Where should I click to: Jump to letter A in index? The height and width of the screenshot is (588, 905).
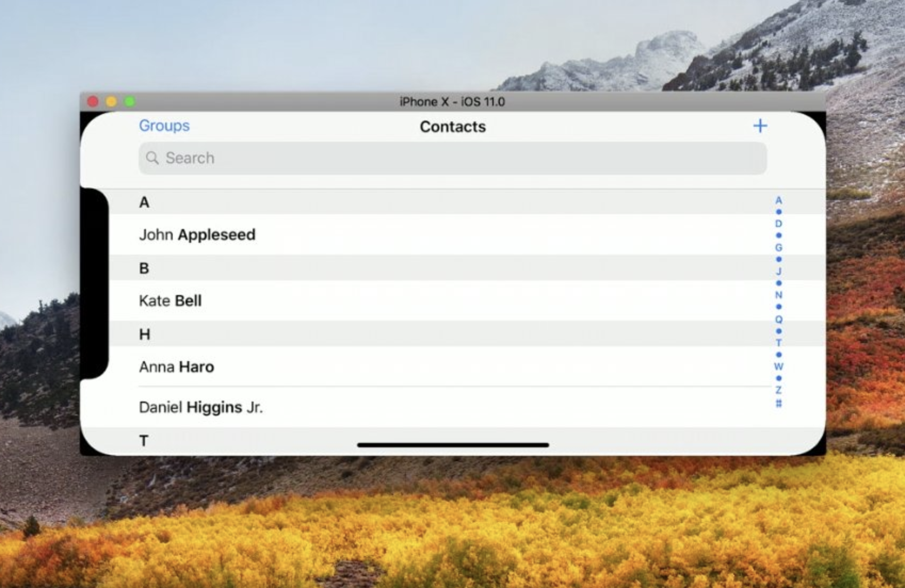(x=779, y=201)
